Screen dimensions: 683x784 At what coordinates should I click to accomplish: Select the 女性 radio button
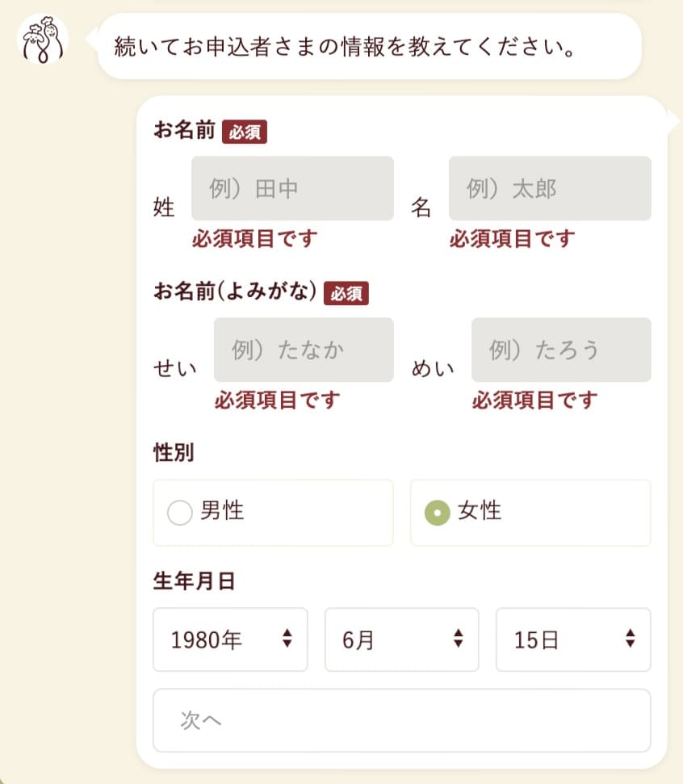click(437, 513)
